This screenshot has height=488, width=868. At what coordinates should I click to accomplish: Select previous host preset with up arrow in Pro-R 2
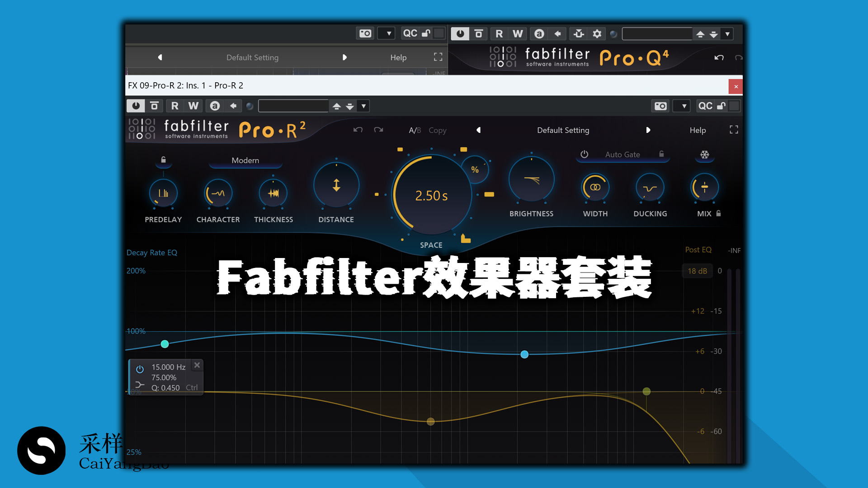point(336,106)
